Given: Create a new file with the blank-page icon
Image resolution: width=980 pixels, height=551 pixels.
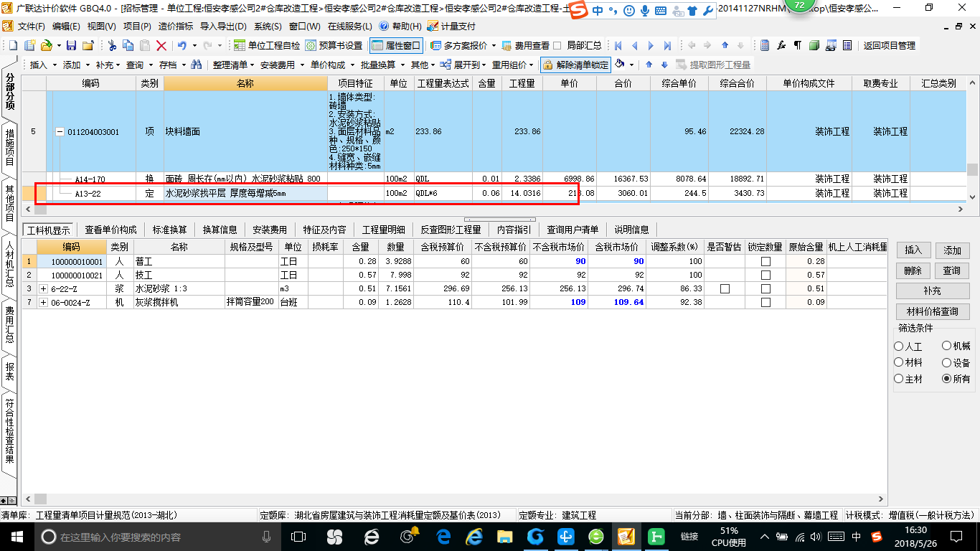Looking at the screenshot, I should (13, 45).
